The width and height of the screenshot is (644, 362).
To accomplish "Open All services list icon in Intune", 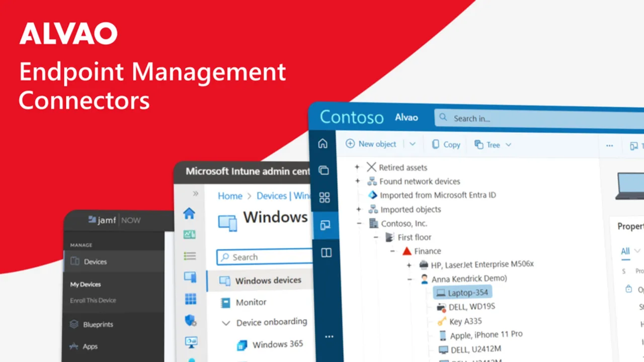I will (x=190, y=256).
